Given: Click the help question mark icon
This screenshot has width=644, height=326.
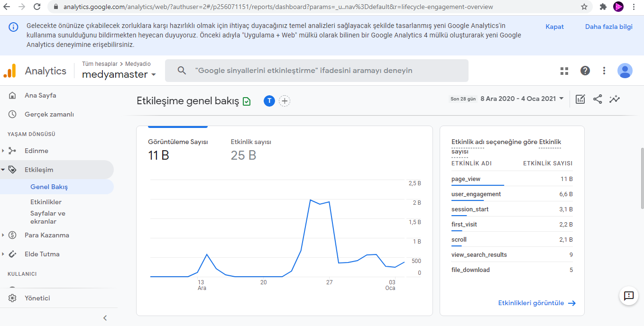Looking at the screenshot, I should (x=585, y=71).
